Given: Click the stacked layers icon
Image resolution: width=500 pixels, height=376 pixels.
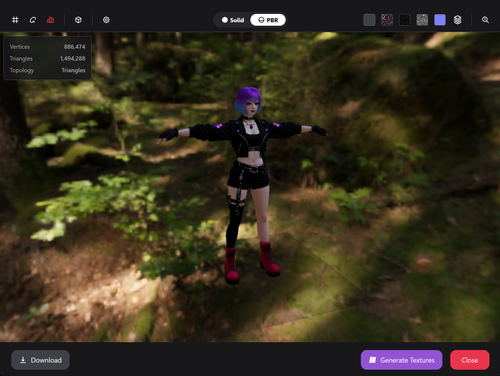Looking at the screenshot, I should coord(457,20).
